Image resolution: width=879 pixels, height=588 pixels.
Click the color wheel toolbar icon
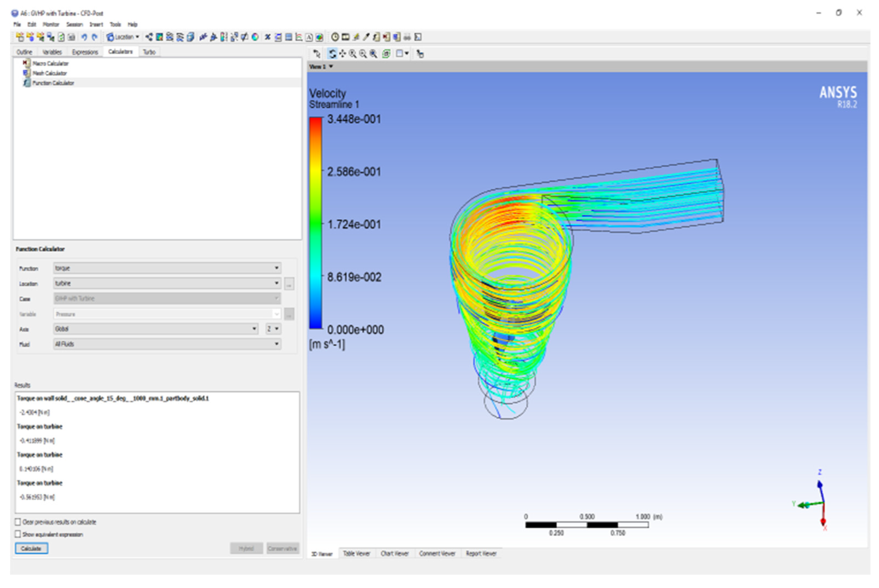click(255, 37)
